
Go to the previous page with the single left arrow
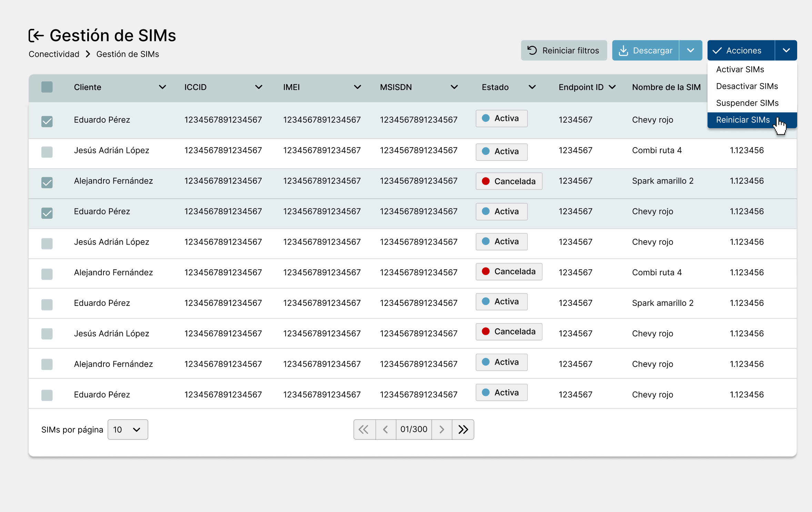(385, 429)
